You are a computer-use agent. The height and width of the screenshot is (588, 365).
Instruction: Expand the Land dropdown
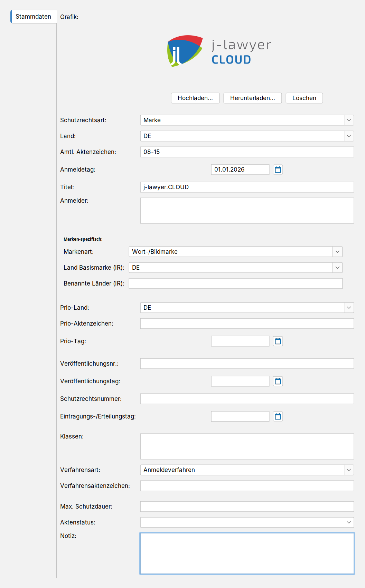(x=349, y=136)
